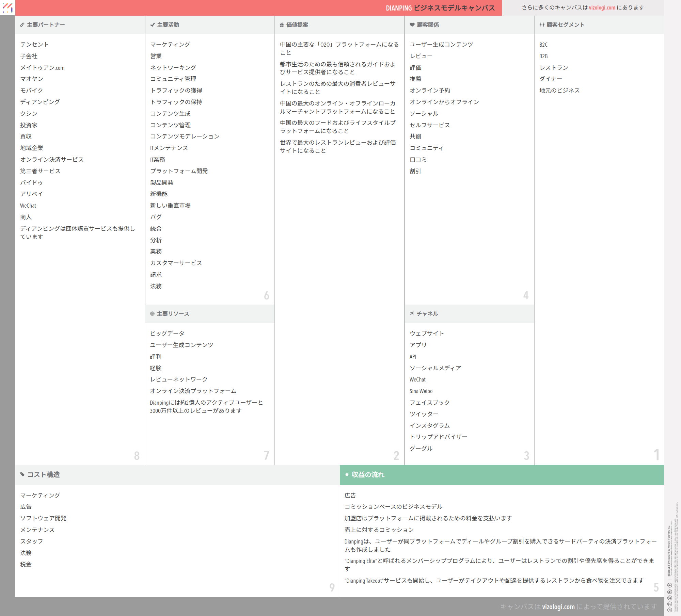The height and width of the screenshot is (616, 681).
Task: Click the link icon beside 主要パートナー
Action: (x=22, y=25)
